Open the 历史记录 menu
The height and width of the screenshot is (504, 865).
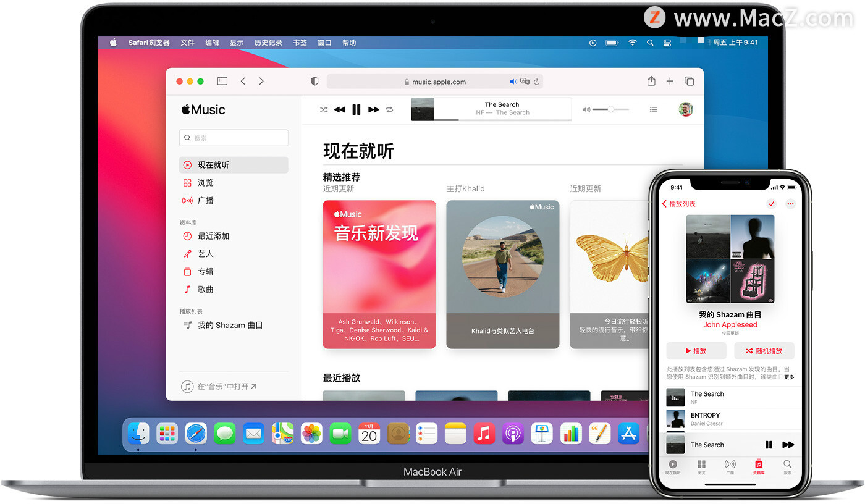268,43
